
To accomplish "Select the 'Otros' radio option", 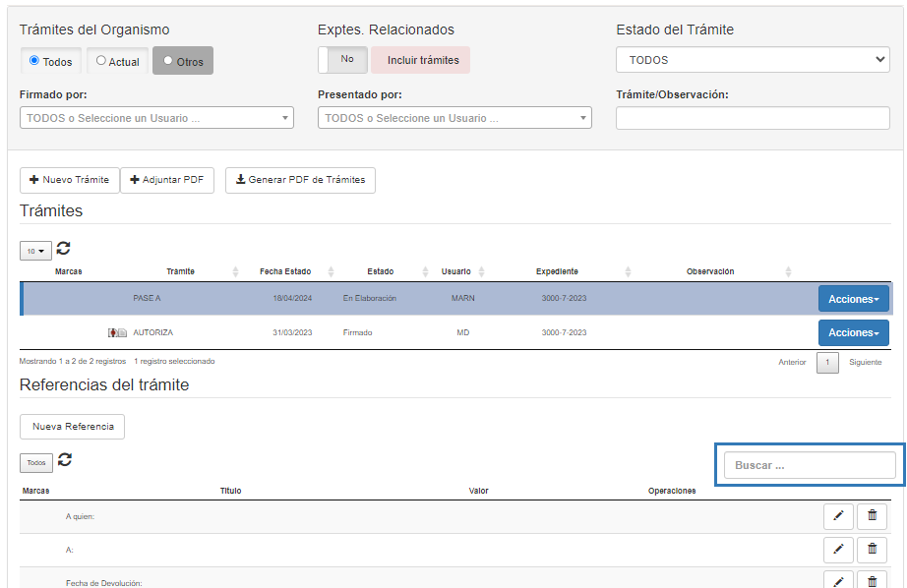I will point(168,61).
